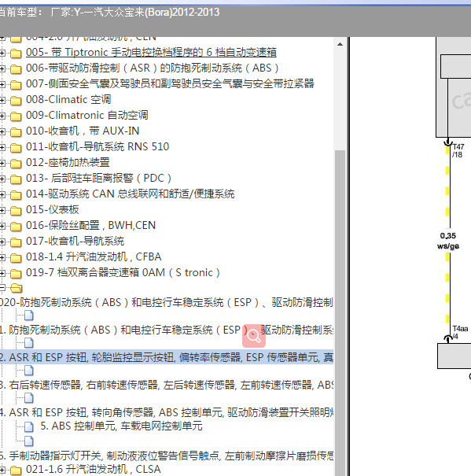
Task: Click folder icon of 016 BWH,CEN fuses
Action: point(16,227)
